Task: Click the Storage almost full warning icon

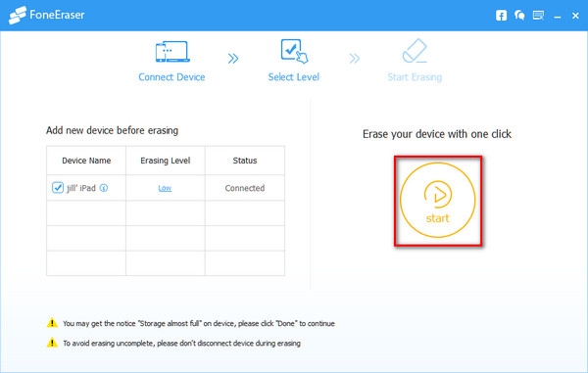Action: coord(52,322)
